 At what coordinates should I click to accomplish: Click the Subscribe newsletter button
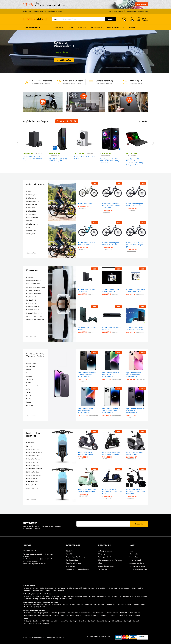tap(139, 524)
